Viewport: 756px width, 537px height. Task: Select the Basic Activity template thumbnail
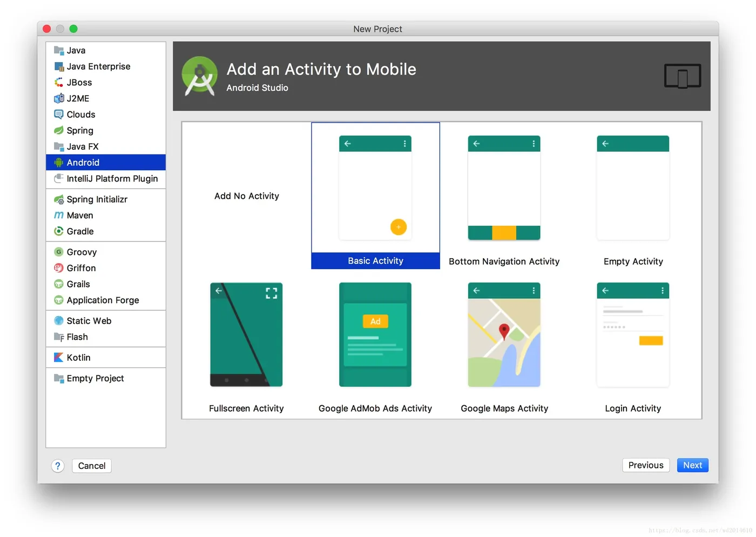(375, 187)
